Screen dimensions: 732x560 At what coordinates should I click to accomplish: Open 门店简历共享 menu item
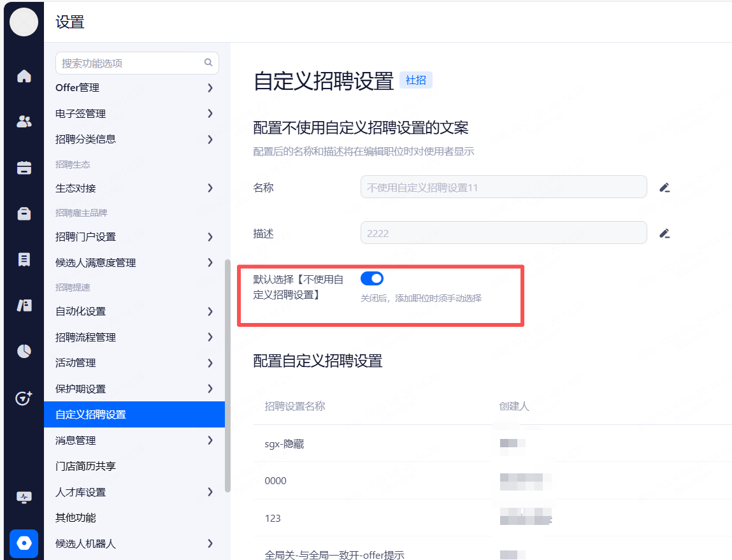[x=85, y=466]
